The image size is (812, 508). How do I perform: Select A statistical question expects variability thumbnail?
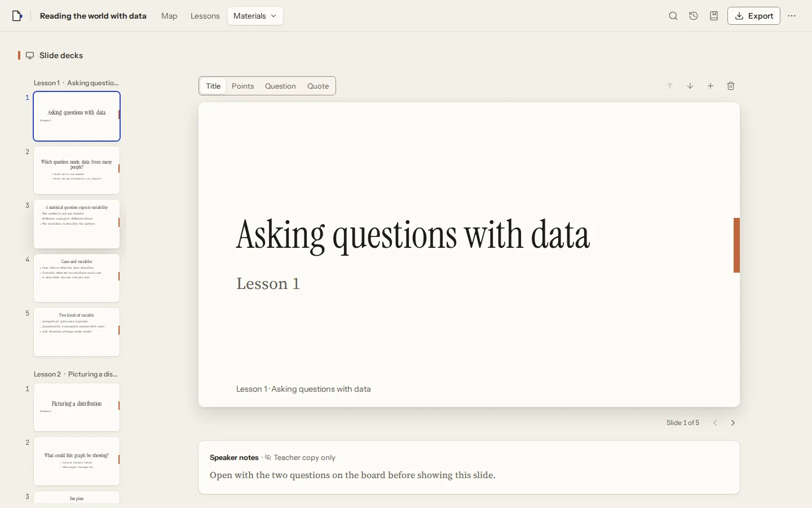tap(77, 224)
